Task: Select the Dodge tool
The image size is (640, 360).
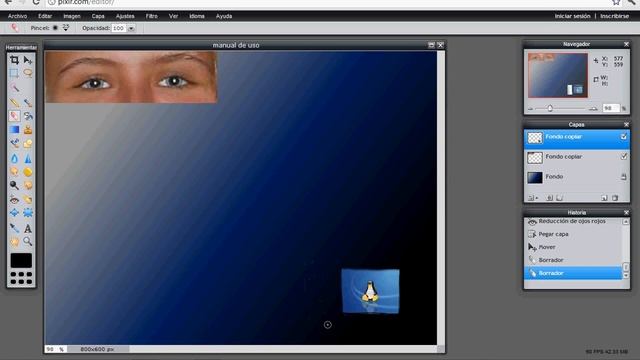Action: point(14,185)
